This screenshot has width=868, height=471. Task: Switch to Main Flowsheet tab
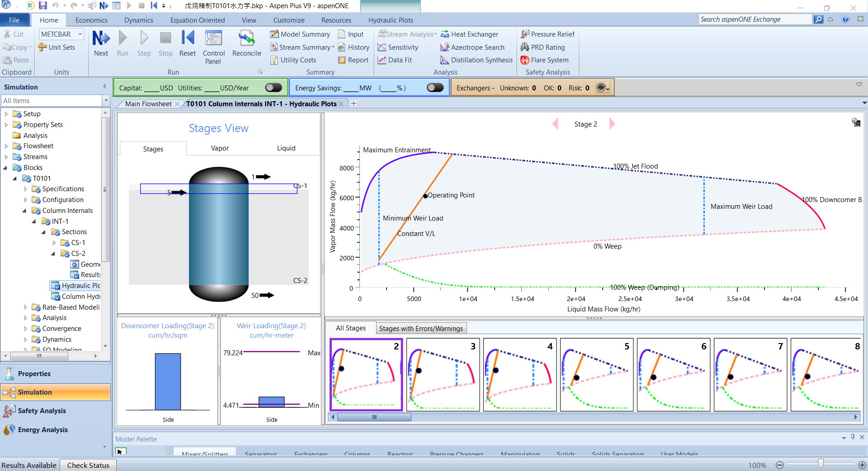coord(148,104)
